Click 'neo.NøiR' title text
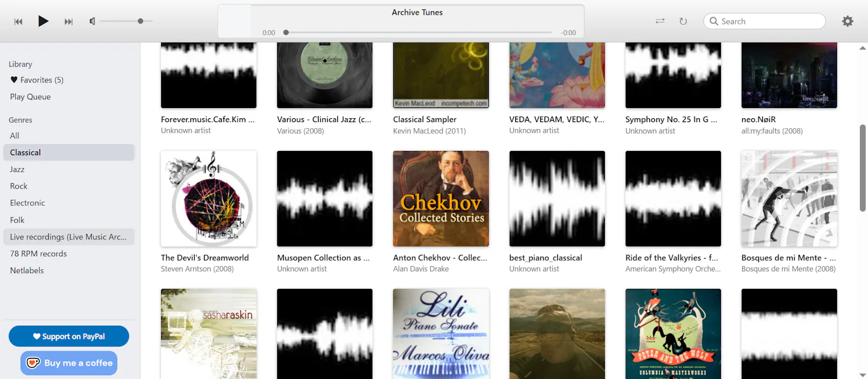 click(x=758, y=119)
